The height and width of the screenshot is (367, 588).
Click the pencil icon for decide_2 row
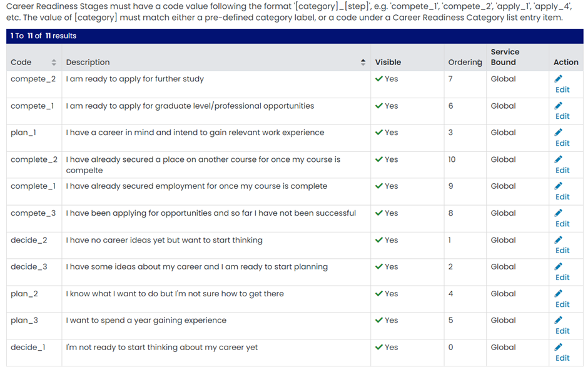tap(559, 240)
